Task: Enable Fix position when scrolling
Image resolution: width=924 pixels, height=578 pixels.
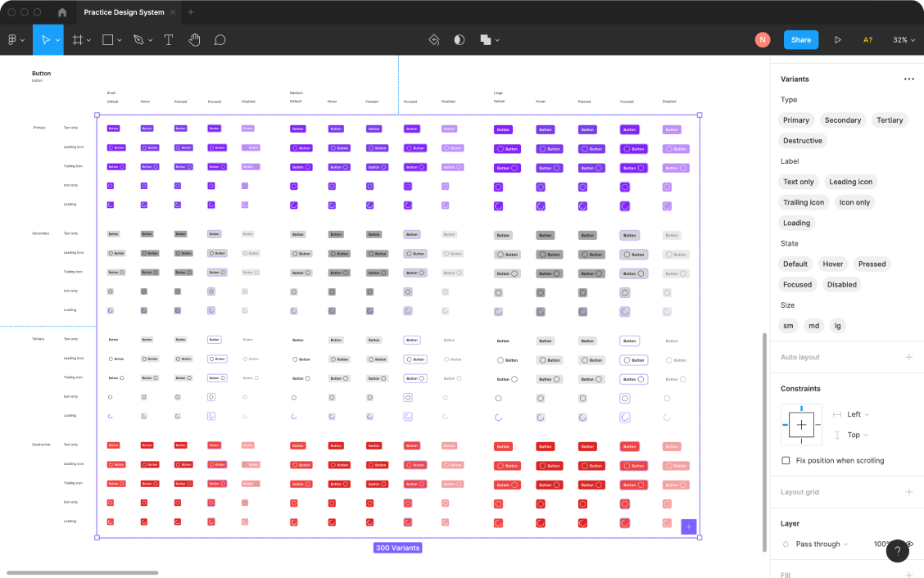Action: pyautogui.click(x=784, y=460)
